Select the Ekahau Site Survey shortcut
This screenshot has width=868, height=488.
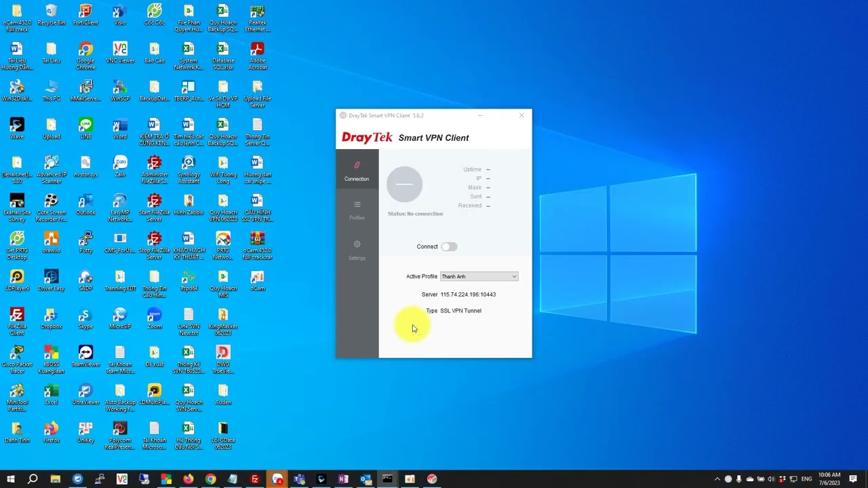[17, 208]
